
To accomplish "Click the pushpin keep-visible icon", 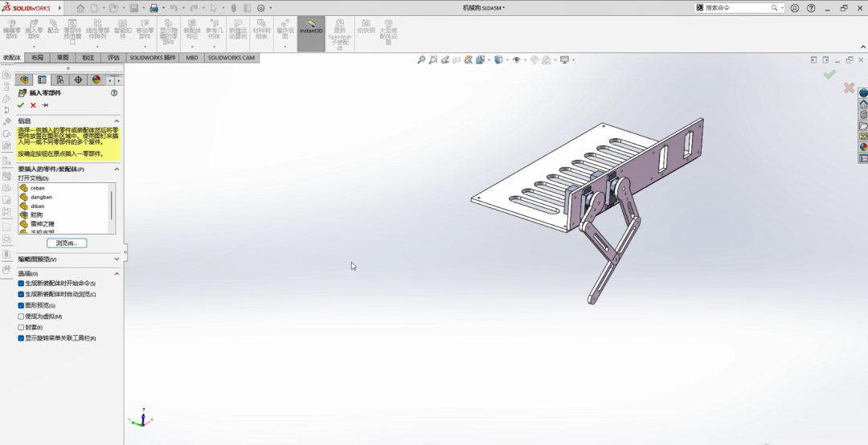I will point(45,105).
